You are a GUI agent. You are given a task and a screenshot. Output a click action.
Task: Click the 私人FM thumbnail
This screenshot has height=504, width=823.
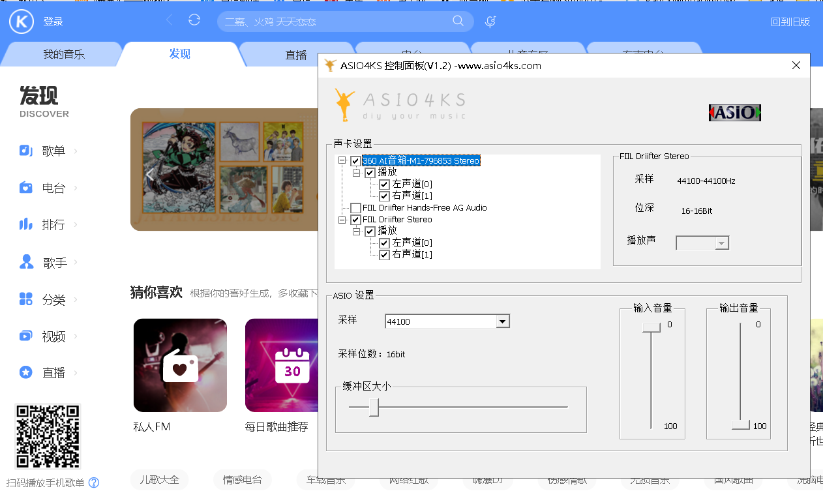pos(180,365)
